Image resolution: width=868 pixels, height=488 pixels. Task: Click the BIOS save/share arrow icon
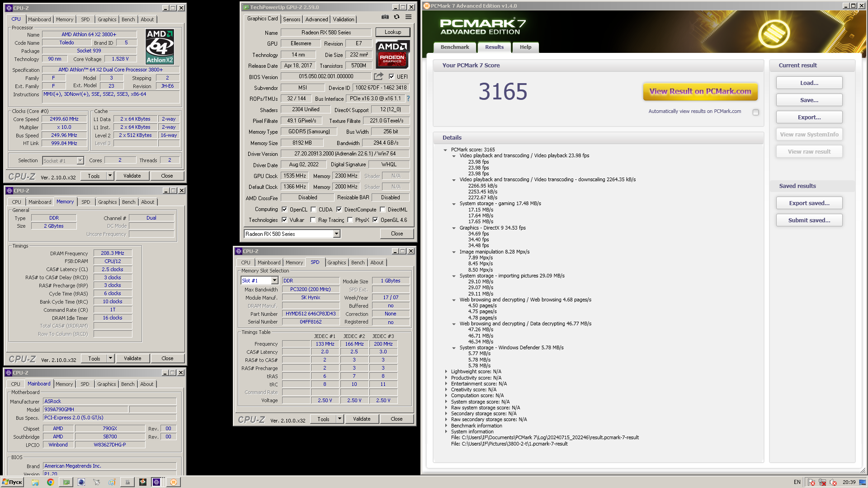[x=378, y=76]
